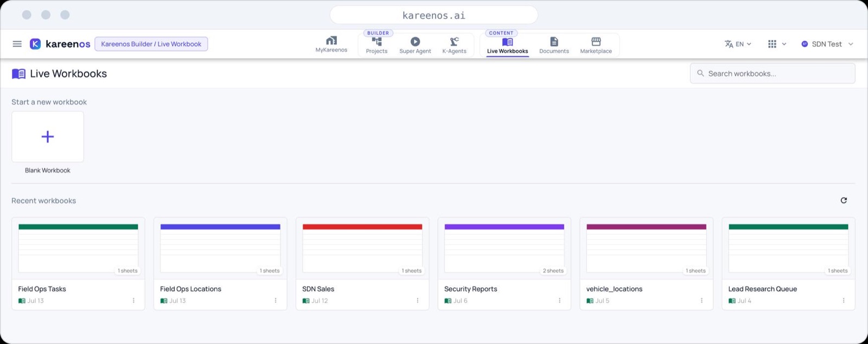Focus the Search workbooks field
This screenshot has width=868, height=344.
[773, 74]
